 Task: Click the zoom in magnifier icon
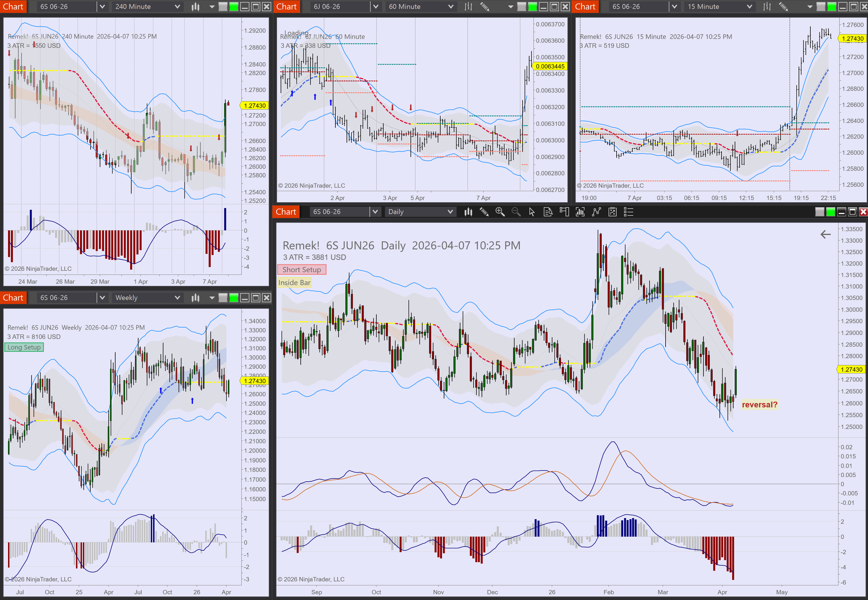pos(500,212)
